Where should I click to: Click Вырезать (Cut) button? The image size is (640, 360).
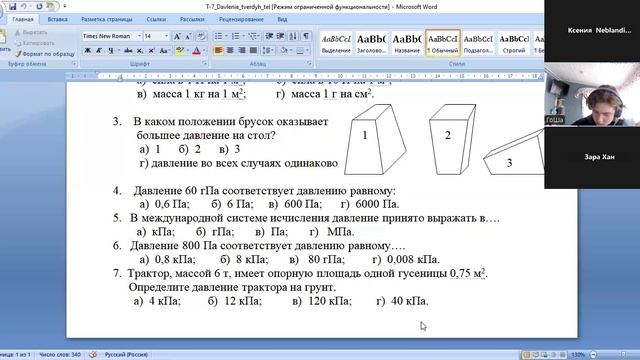pos(31,32)
